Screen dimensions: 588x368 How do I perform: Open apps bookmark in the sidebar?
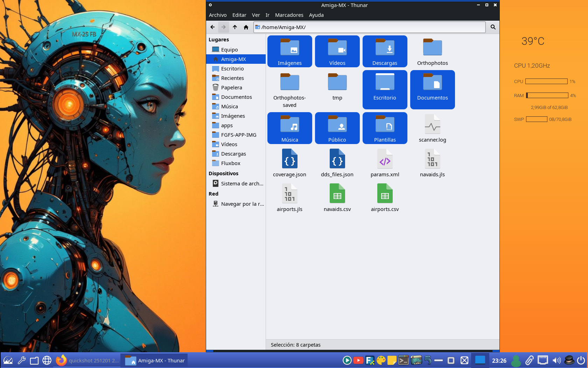pyautogui.click(x=236, y=125)
